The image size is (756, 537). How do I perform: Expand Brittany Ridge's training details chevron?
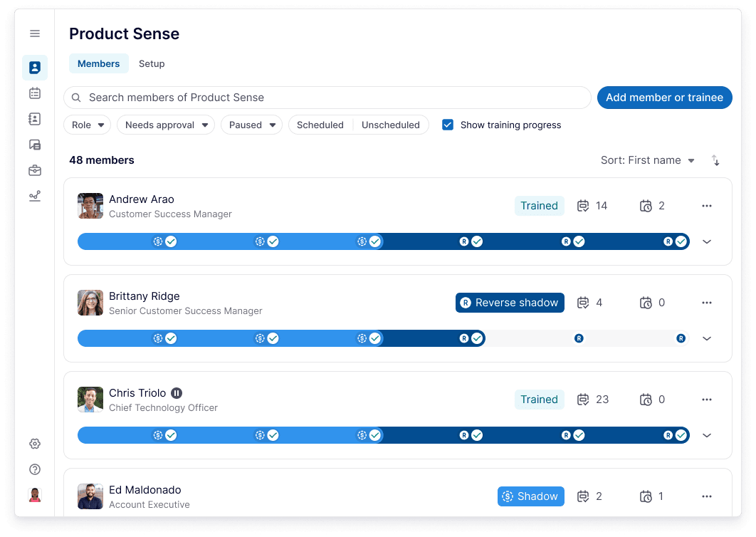pyautogui.click(x=707, y=338)
